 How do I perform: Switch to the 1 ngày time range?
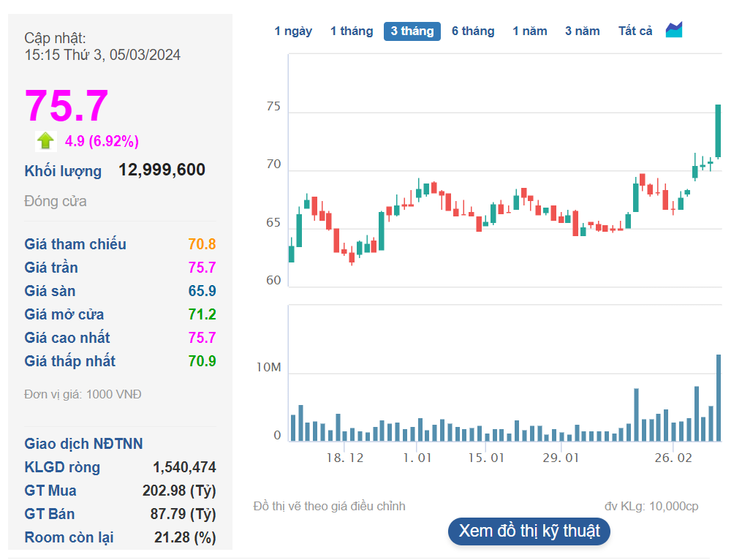[x=293, y=31]
